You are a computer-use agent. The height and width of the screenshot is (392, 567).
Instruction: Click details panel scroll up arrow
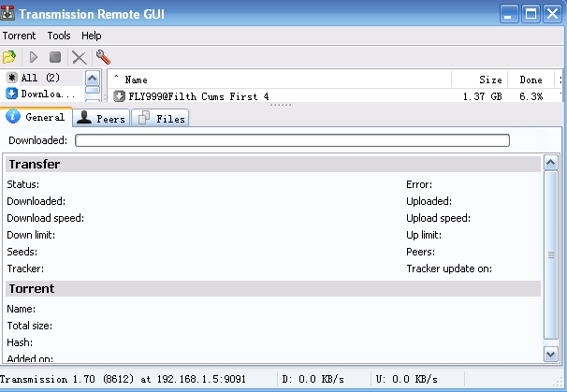click(x=551, y=163)
